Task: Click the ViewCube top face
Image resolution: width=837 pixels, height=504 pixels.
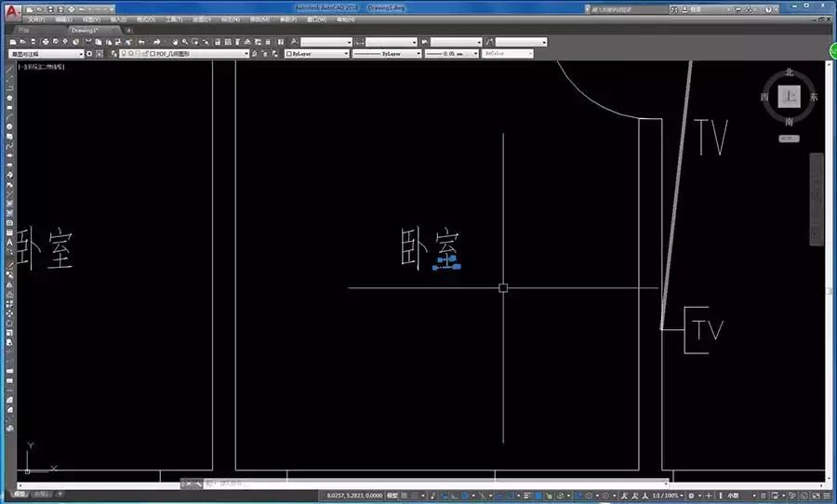Action: point(790,96)
